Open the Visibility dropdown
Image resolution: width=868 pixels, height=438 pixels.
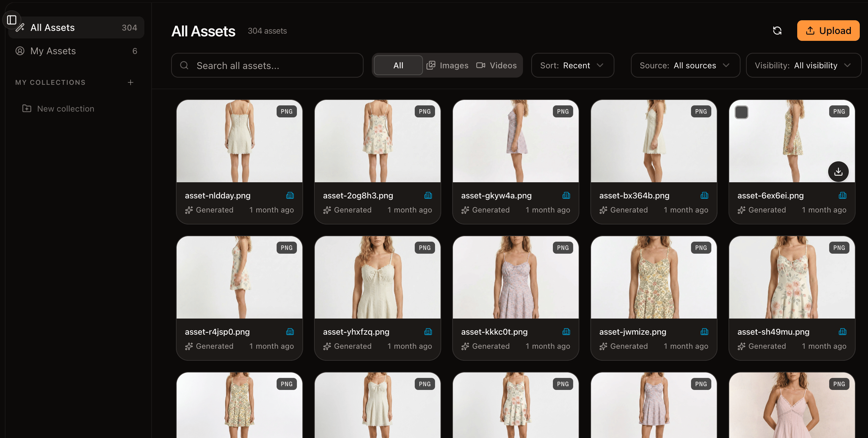[803, 65]
